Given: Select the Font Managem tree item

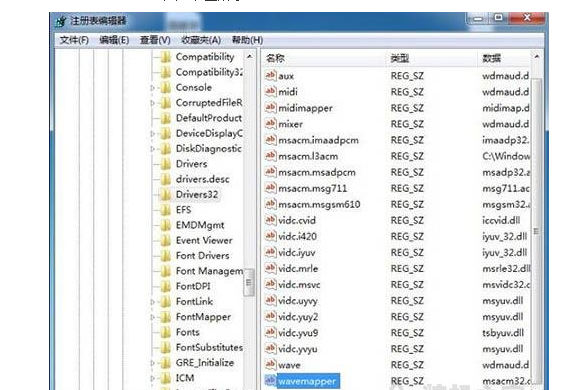Looking at the screenshot, I should click(x=209, y=271).
